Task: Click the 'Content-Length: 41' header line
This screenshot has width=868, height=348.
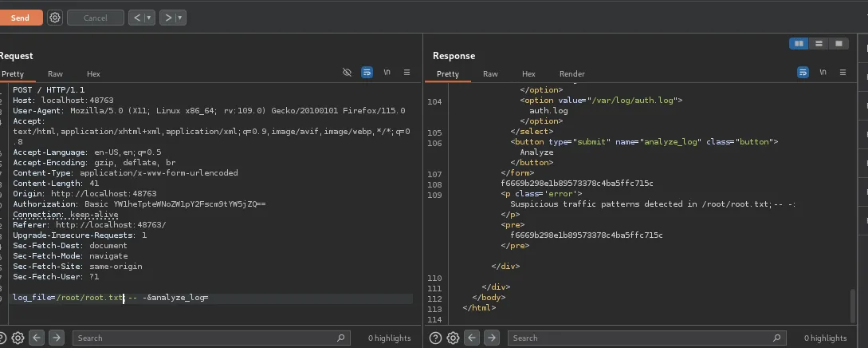Action: (56, 183)
